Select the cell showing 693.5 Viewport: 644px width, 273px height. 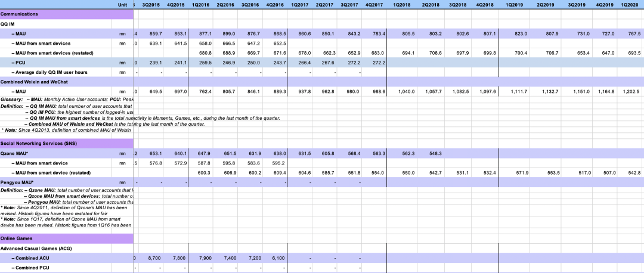tap(634, 53)
